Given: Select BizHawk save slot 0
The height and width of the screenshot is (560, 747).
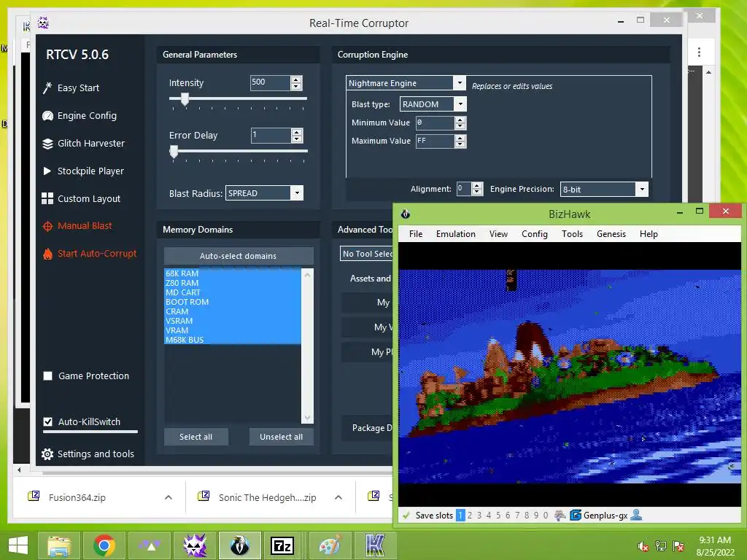Looking at the screenshot, I should (546, 516).
